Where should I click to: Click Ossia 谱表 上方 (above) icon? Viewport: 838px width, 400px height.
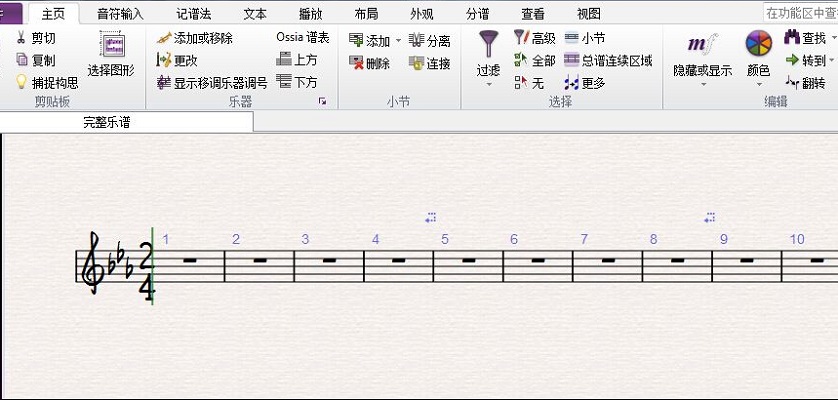coord(284,59)
